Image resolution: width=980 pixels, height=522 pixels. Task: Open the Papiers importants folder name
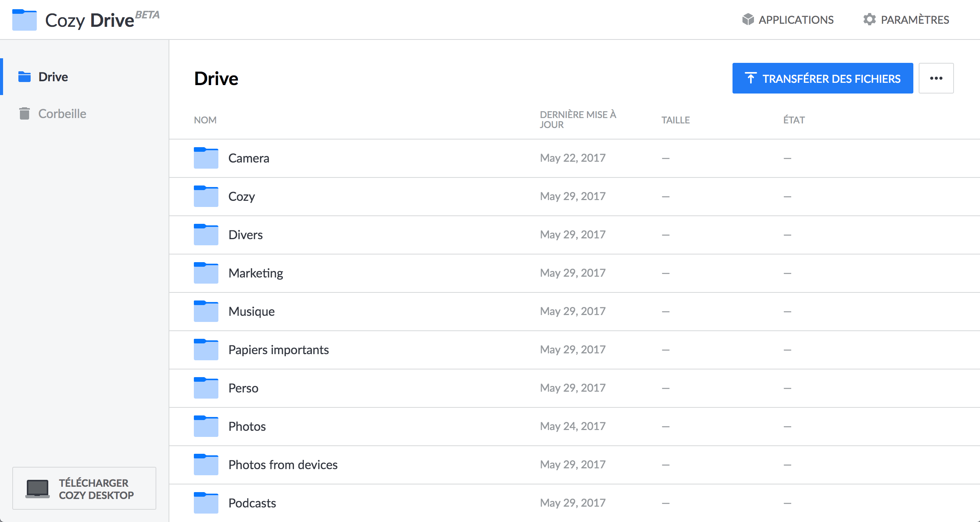[279, 350]
